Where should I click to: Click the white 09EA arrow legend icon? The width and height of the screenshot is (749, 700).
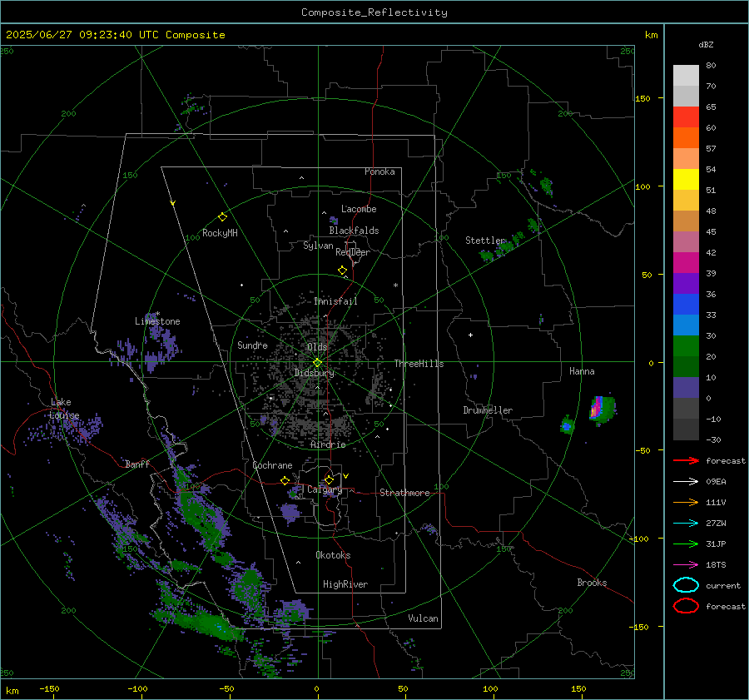tap(686, 481)
